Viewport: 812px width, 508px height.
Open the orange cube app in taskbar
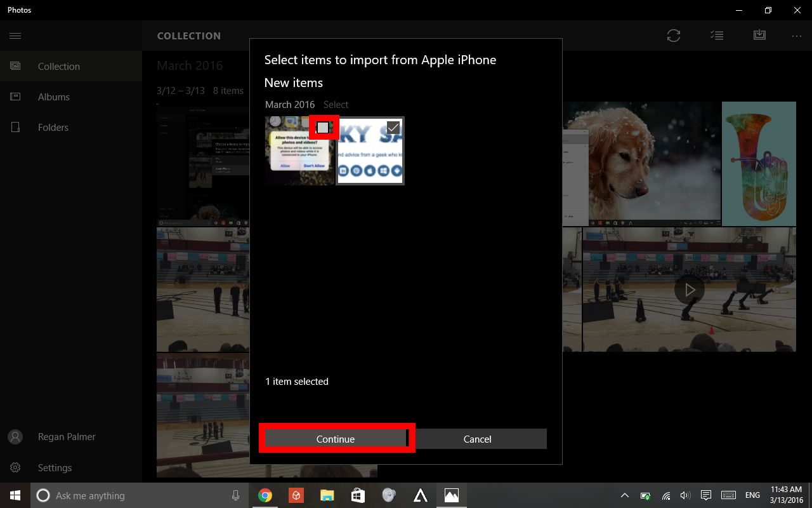tap(296, 495)
